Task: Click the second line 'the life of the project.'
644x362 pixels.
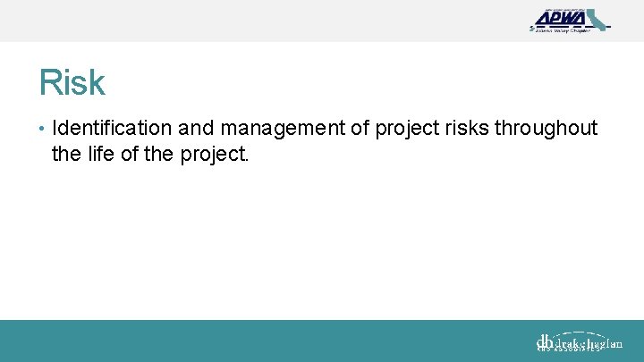Action: pyautogui.click(x=150, y=155)
